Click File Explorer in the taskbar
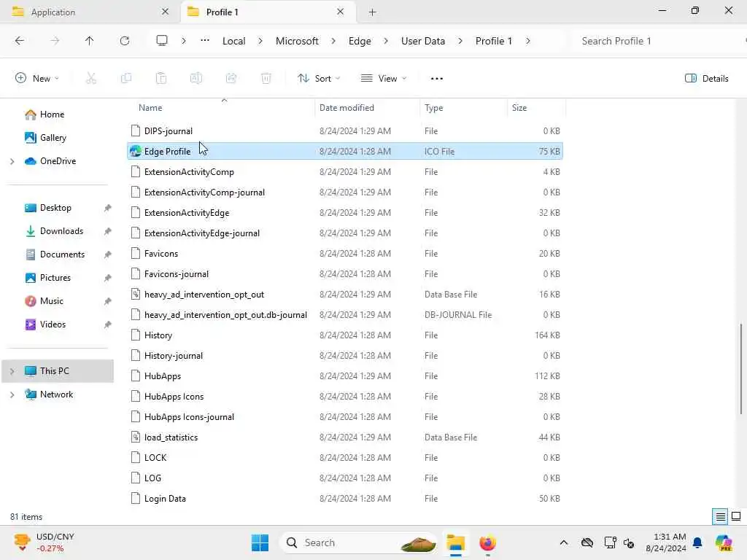 click(455, 542)
